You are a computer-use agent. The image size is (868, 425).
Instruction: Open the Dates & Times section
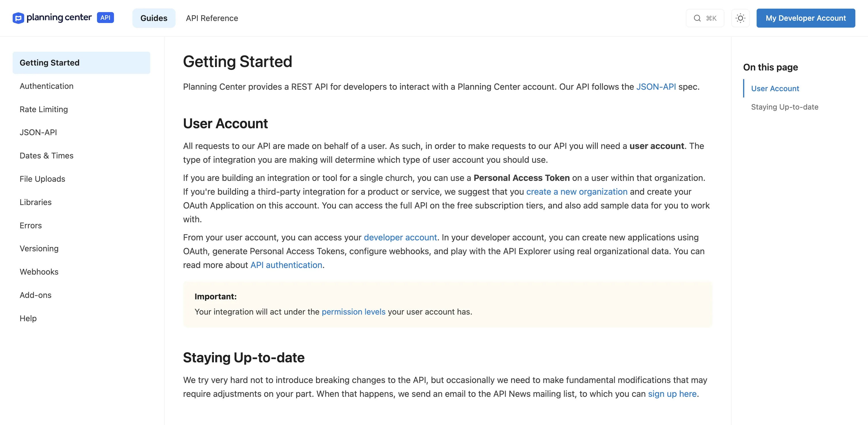tap(47, 156)
